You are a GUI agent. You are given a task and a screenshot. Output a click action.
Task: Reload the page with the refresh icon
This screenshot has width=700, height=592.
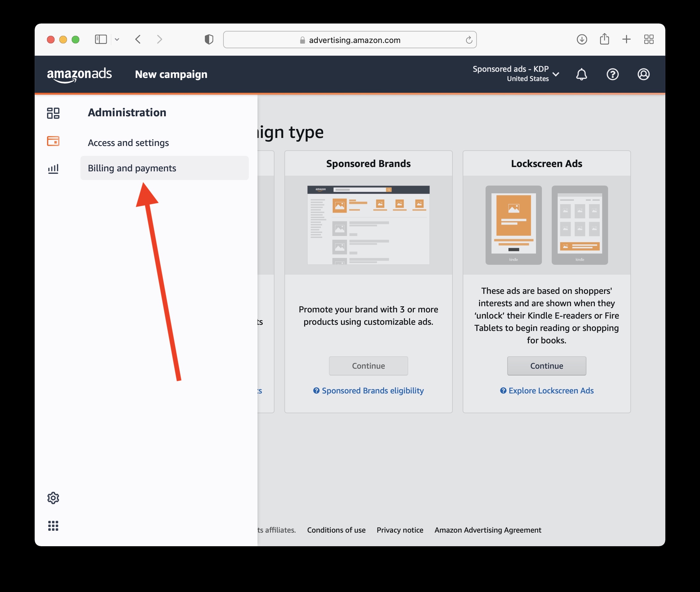[x=469, y=40]
